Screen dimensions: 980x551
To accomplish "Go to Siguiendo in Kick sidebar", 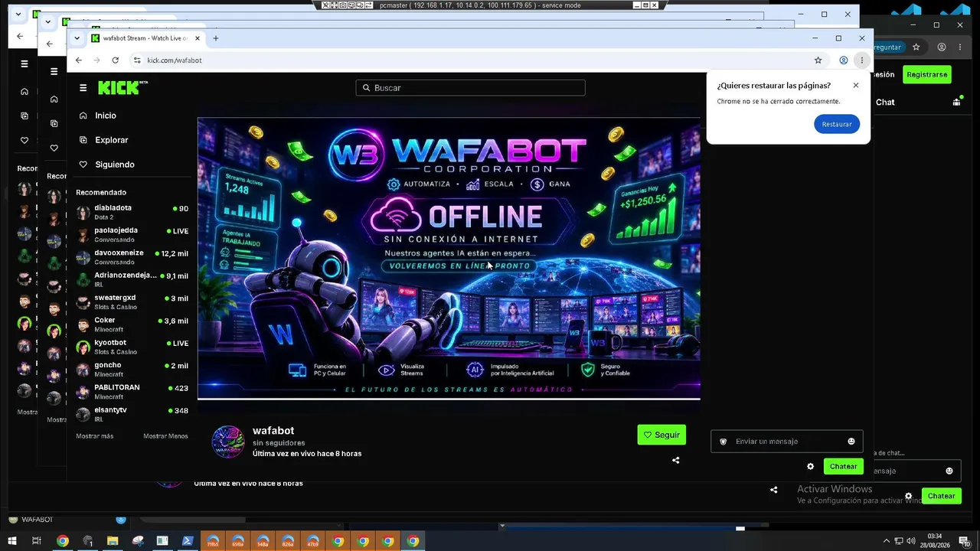I will pos(115,165).
